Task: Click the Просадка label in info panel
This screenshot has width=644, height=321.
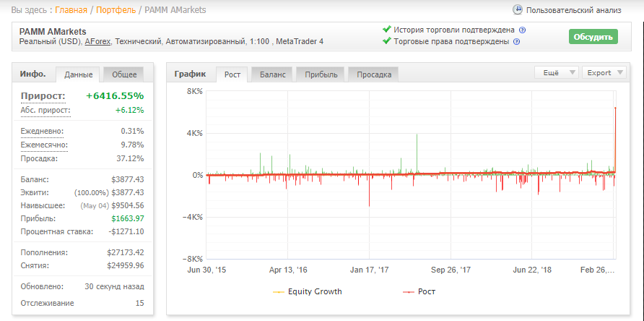Action: (x=39, y=158)
